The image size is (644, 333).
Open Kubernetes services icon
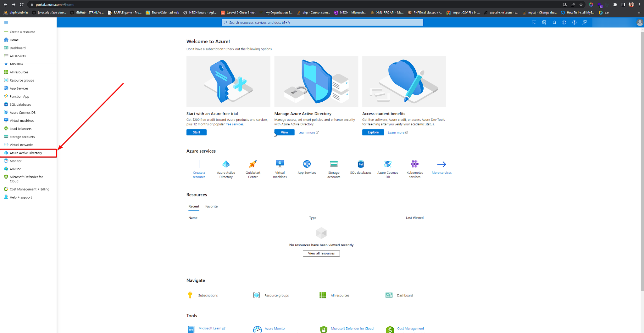414,164
